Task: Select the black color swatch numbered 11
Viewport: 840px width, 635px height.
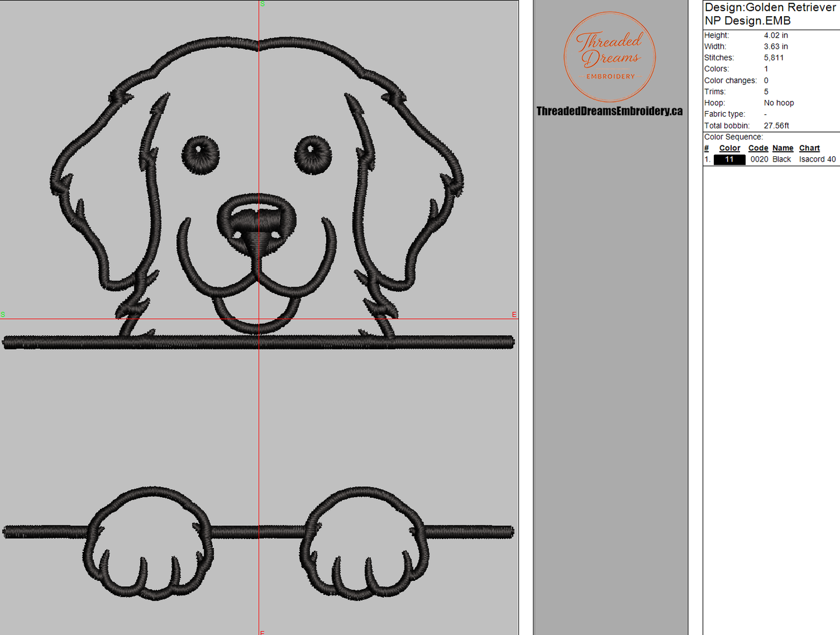Action: (x=729, y=159)
